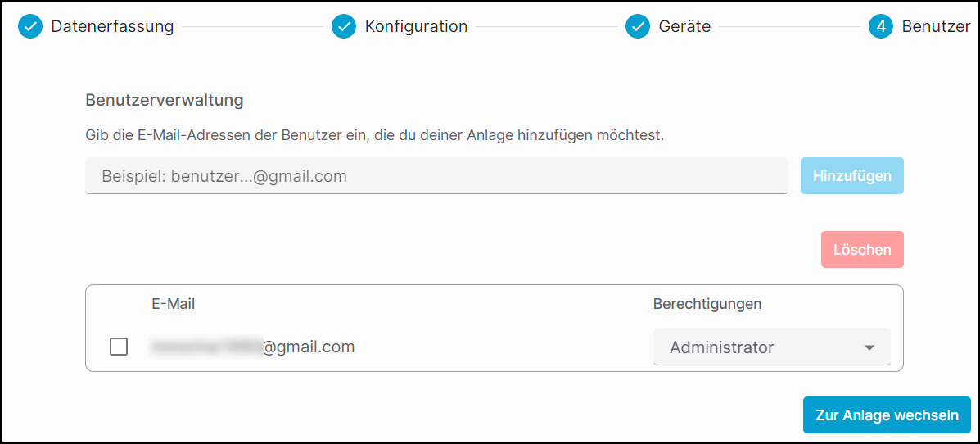Select the user email address ending in gmail.com

pyautogui.click(x=252, y=347)
